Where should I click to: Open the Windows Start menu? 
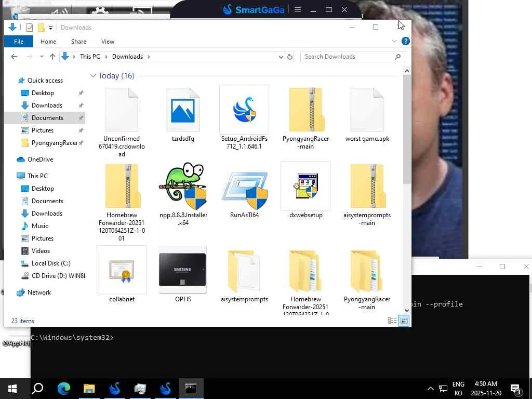(x=12, y=389)
